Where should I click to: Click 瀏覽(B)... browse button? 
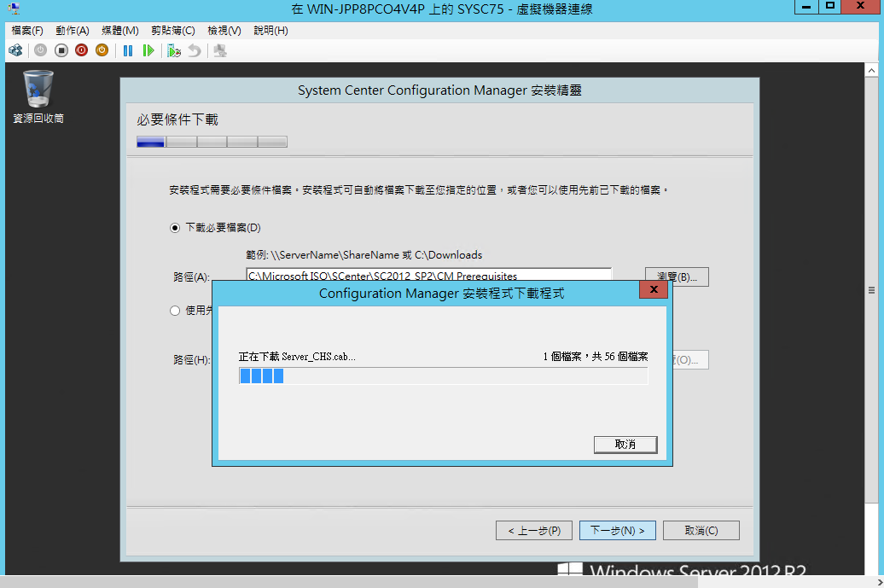(x=677, y=277)
